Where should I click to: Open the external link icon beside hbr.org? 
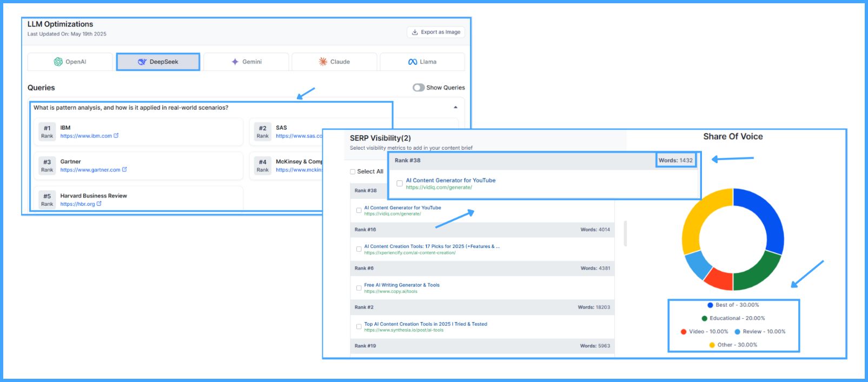[x=99, y=204]
